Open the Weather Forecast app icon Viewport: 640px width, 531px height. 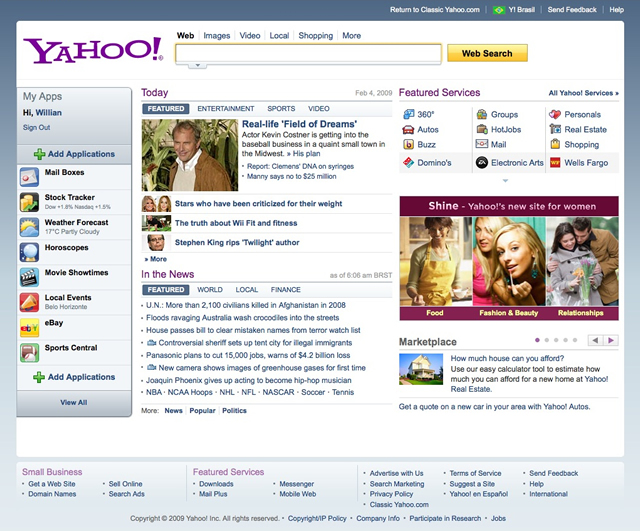29,227
